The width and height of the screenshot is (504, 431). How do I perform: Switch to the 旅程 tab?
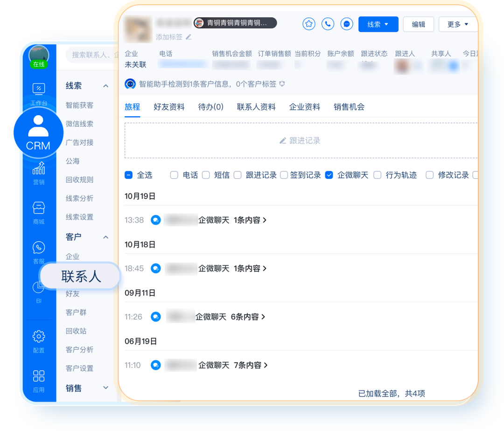tap(133, 107)
